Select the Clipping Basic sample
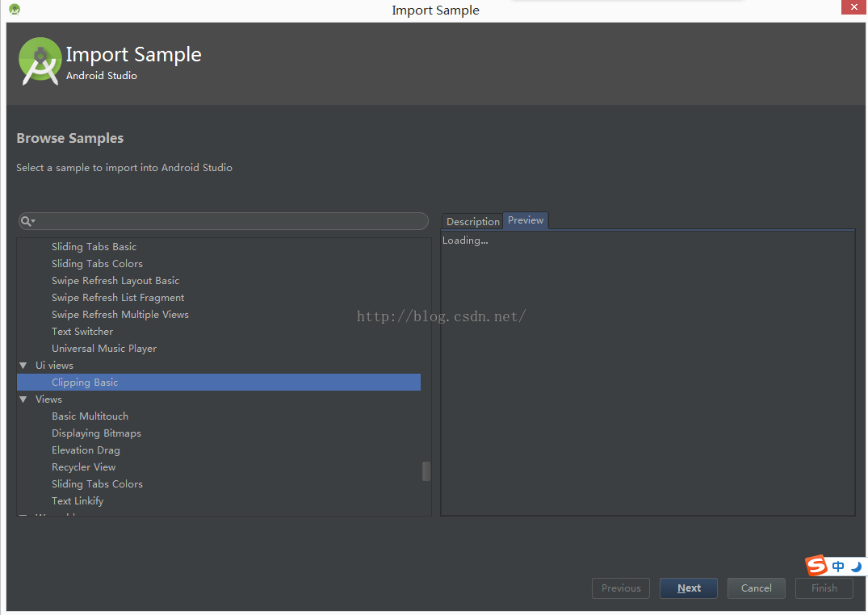This screenshot has height=615, width=868. [x=219, y=382]
